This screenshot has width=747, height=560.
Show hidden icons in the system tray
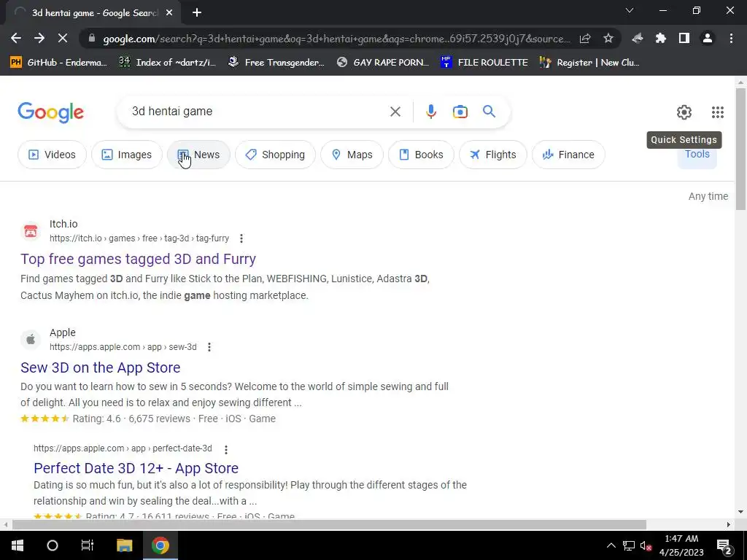[x=611, y=545]
